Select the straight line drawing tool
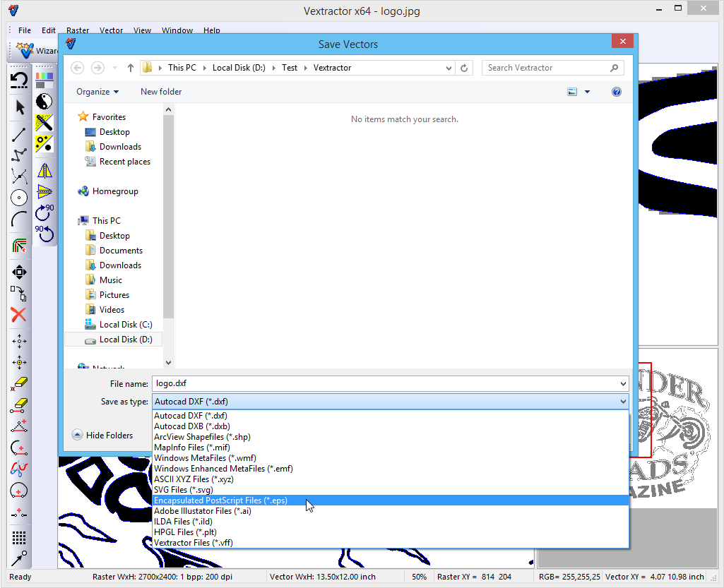This screenshot has width=724, height=588. (20, 134)
